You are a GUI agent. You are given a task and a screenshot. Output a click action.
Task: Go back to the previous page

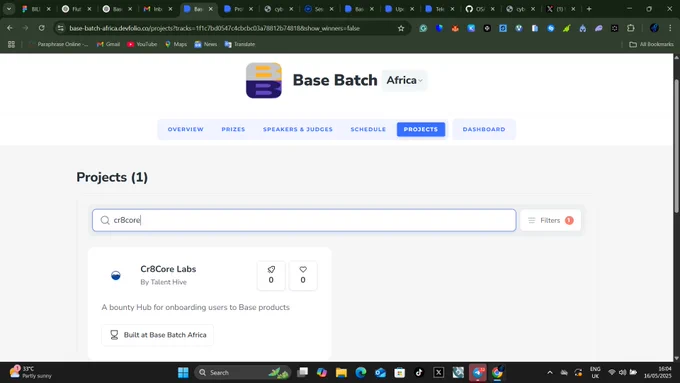click(10, 28)
